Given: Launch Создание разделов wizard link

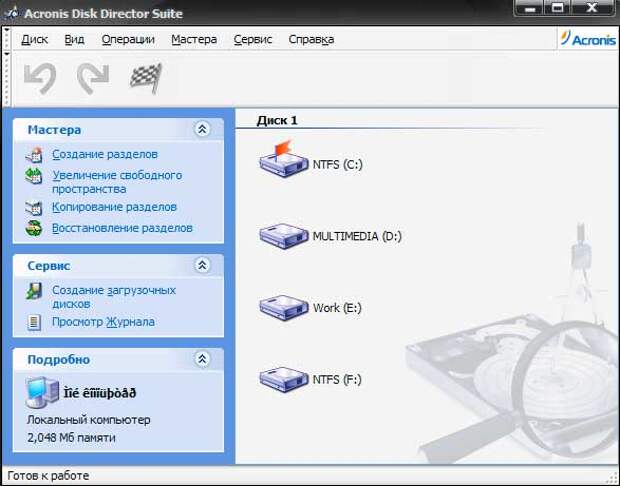Looking at the screenshot, I should 105,154.
